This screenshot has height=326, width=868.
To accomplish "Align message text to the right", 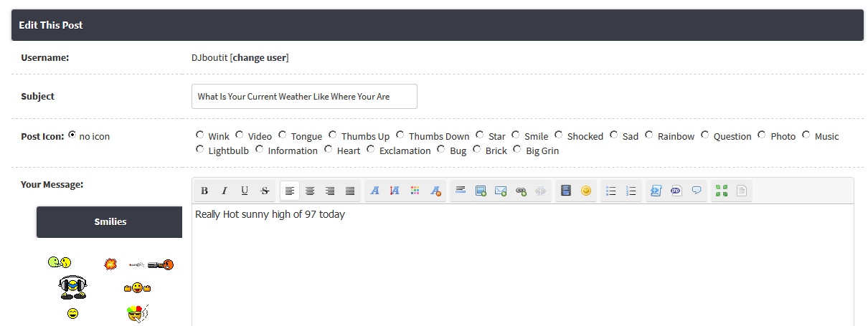I will click(x=330, y=191).
